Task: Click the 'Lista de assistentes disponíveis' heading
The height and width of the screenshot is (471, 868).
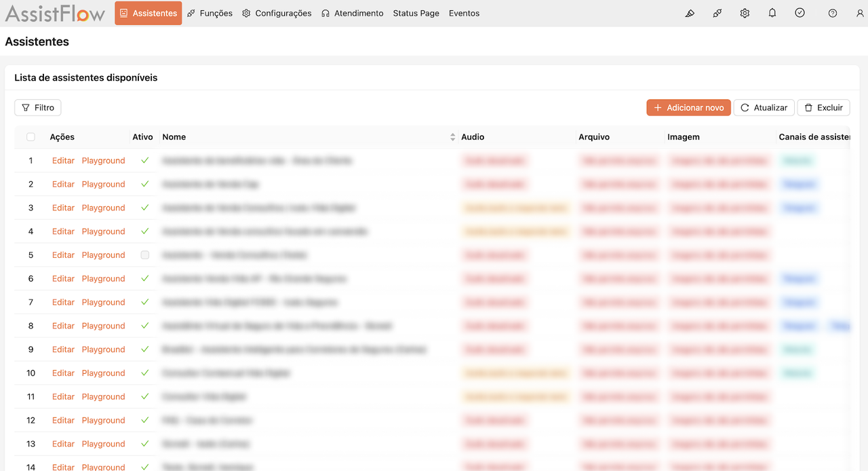Action: [86, 78]
